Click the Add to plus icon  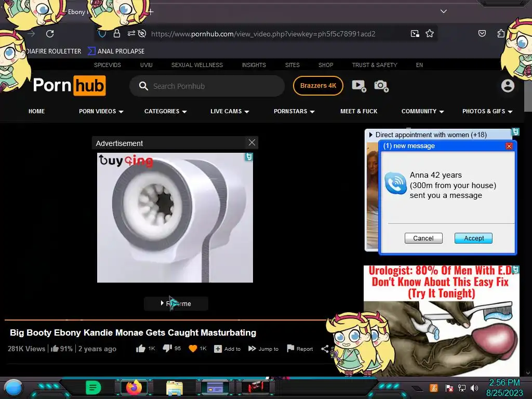pos(218,349)
